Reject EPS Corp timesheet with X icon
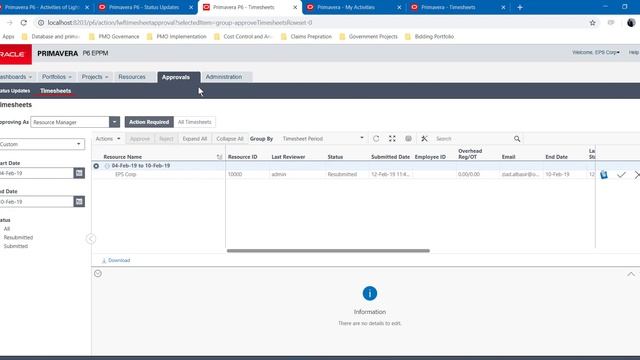 pyautogui.click(x=637, y=175)
